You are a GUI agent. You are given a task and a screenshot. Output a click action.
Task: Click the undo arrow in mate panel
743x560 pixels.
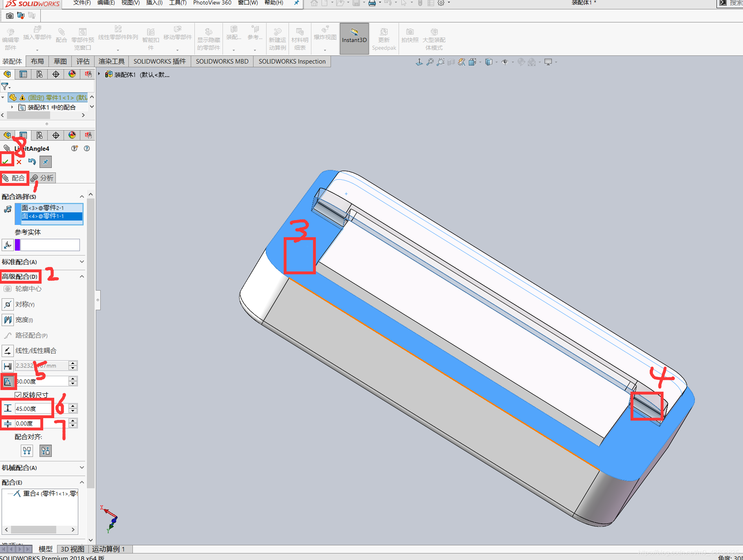click(x=32, y=162)
